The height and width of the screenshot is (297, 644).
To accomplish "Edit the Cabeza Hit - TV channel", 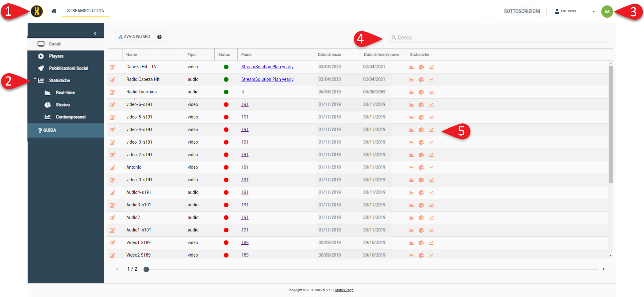I will [x=113, y=67].
